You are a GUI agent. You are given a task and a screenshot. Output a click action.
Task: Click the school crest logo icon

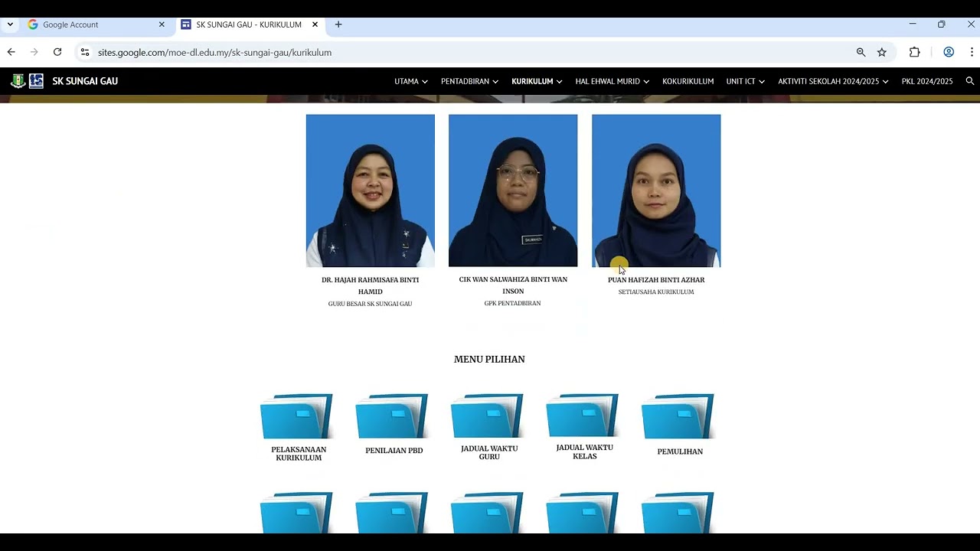[18, 81]
